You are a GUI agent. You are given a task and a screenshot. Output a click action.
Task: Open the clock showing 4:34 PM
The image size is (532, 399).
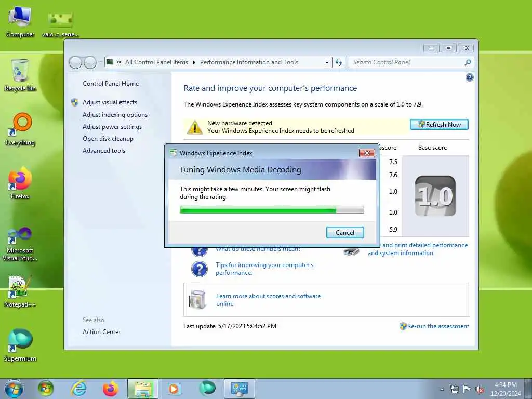click(x=506, y=389)
